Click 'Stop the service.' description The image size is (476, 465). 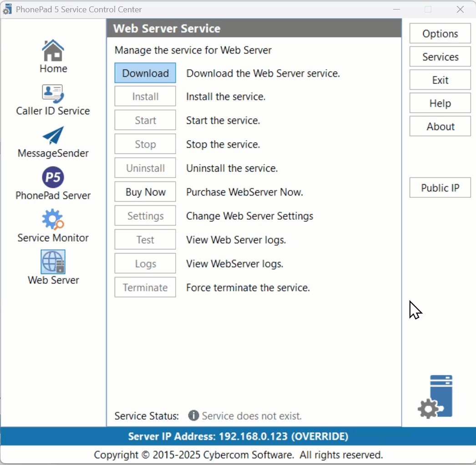[x=223, y=144]
